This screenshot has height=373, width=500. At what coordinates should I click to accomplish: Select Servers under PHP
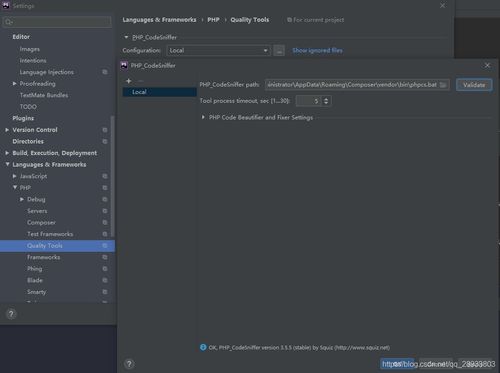pos(37,211)
